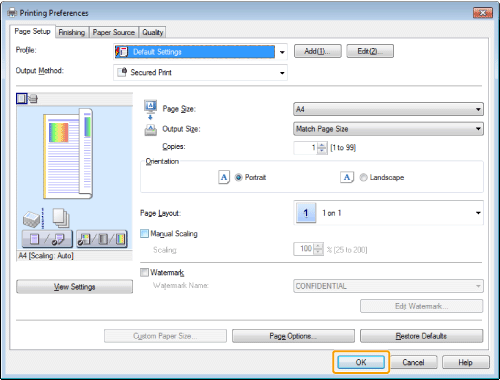Screen dimensions: 500x380
Task: Open the Profile dropdown arrow
Action: point(282,52)
